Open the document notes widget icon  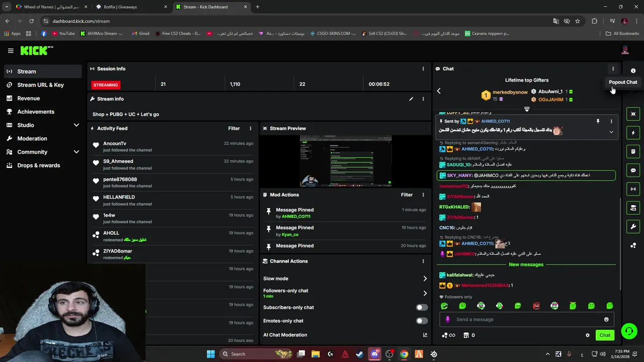click(633, 151)
